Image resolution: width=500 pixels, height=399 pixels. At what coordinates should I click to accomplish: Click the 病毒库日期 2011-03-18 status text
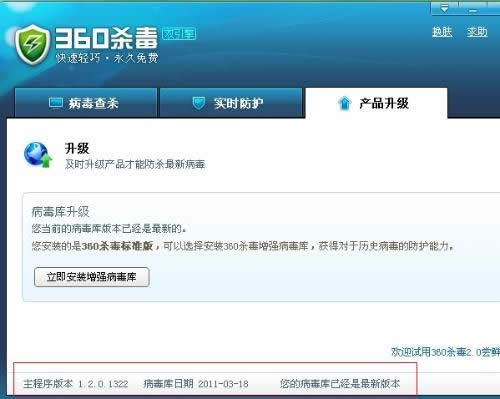[196, 384]
